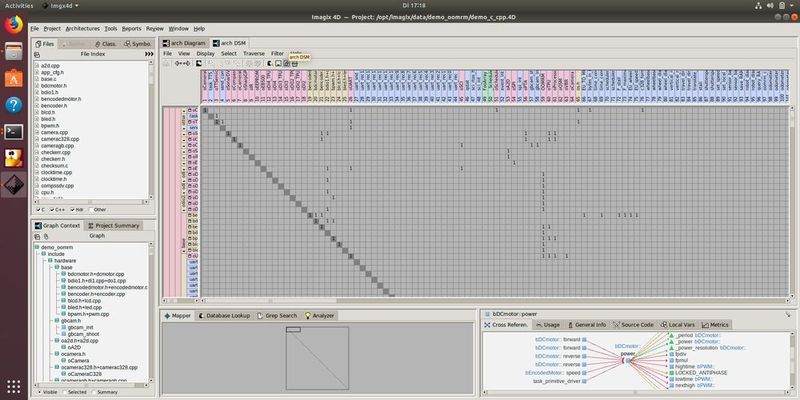Click the File Index vertical scrollbar
The height and width of the screenshot is (400, 800).
click(151, 131)
